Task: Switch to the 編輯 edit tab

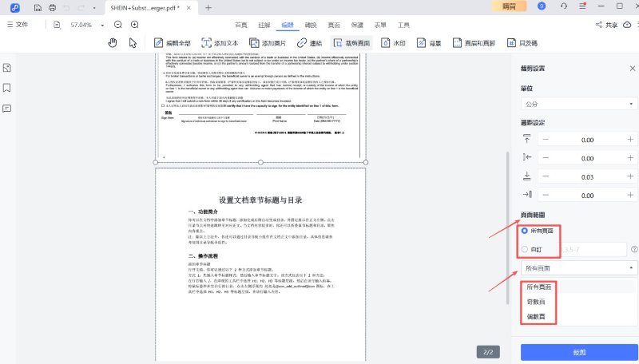Action: [x=288, y=25]
